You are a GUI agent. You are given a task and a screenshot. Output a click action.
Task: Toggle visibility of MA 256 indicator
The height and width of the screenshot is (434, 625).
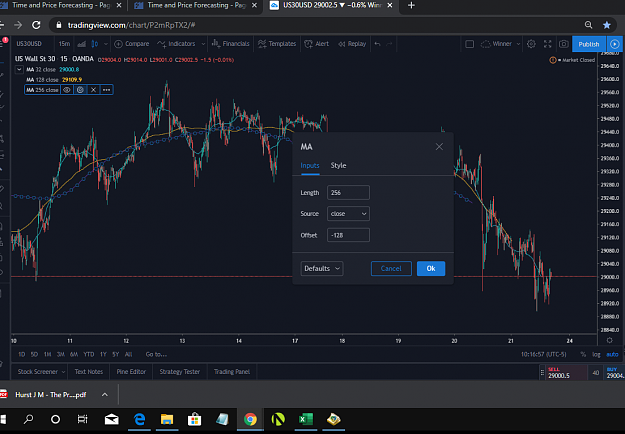(x=67, y=90)
